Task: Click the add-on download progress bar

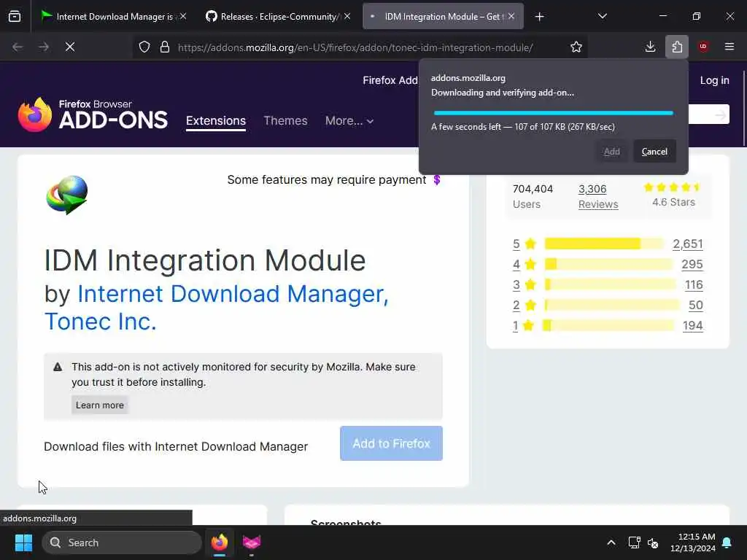Action: pos(553,113)
